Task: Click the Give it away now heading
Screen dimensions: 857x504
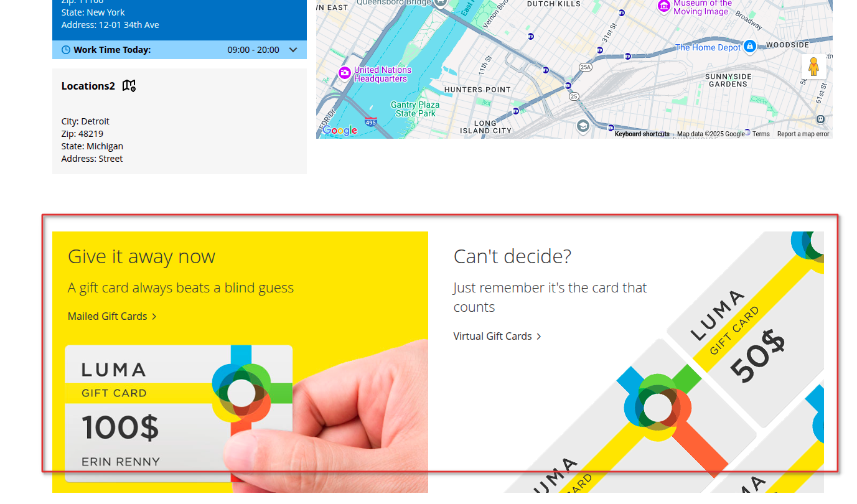Action: click(141, 256)
